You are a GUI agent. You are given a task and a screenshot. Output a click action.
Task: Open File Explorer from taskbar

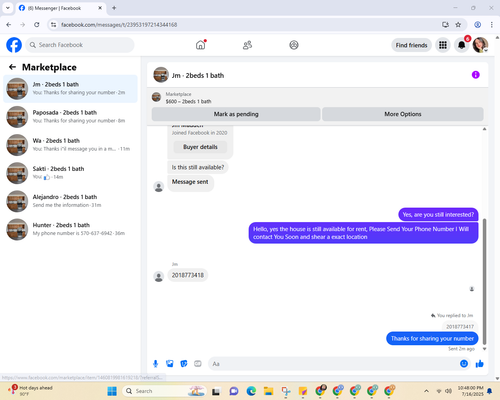pyautogui.click(x=268, y=391)
